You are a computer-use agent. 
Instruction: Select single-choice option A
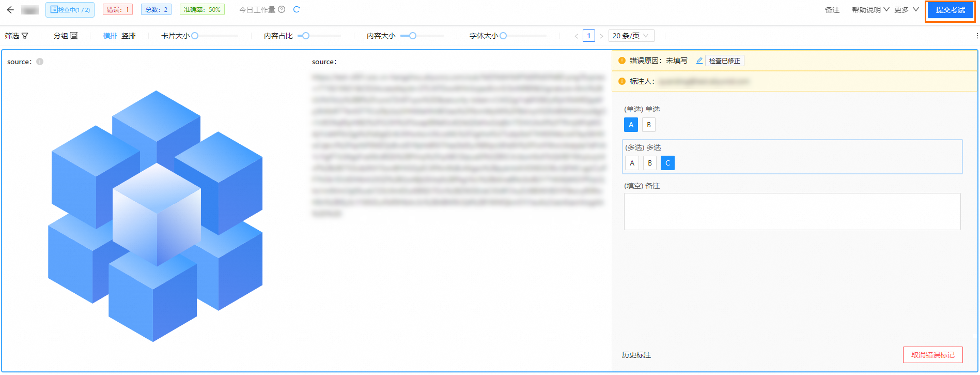(x=631, y=125)
